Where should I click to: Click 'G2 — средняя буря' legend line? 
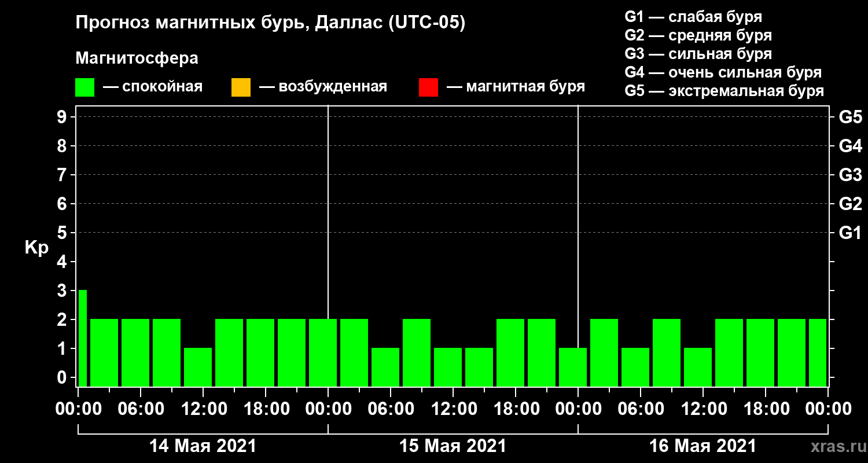[698, 35]
